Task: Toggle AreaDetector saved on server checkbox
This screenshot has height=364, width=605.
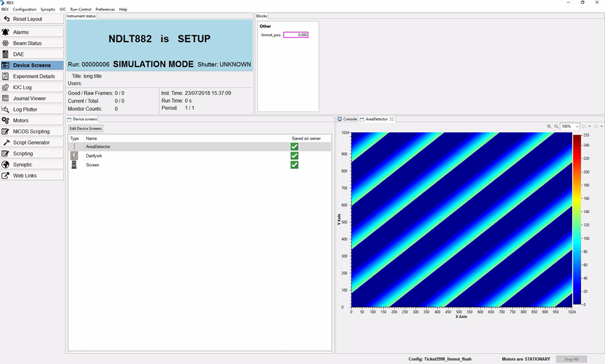Action: 294,147
